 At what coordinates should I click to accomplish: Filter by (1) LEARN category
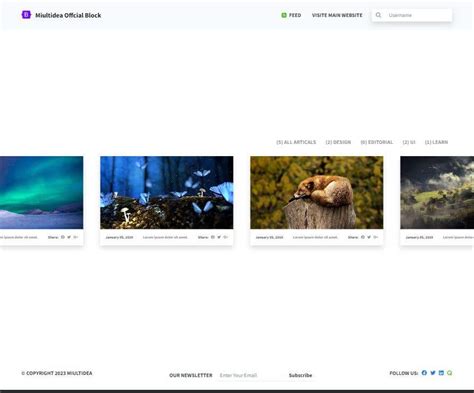click(436, 142)
